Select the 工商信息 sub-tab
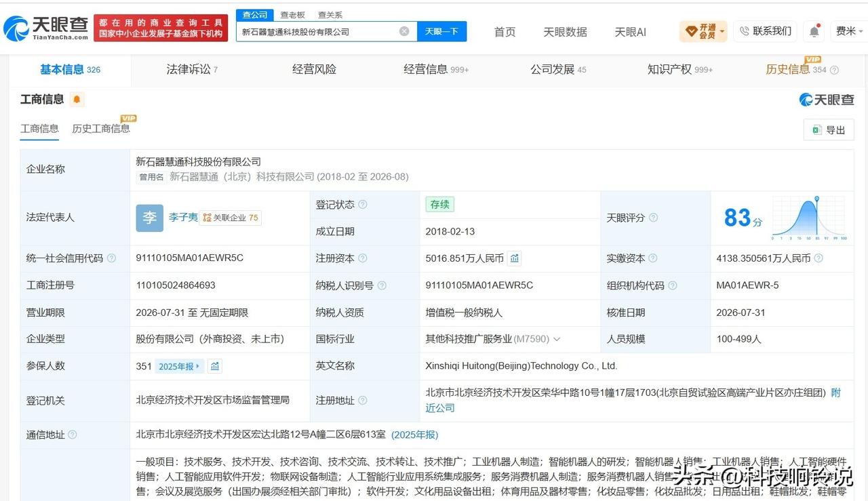This screenshot has width=868, height=501. [x=39, y=129]
